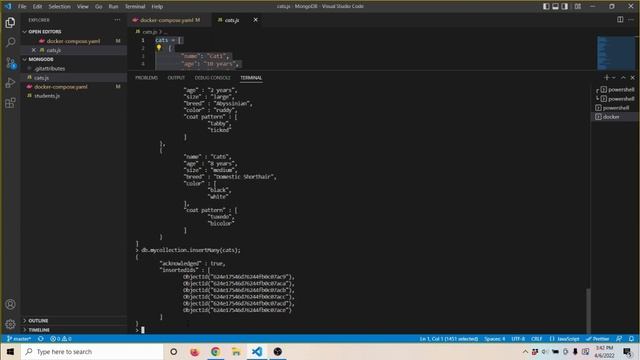
Task: Toggle Panel layout icon in title bar
Action: 556,7
